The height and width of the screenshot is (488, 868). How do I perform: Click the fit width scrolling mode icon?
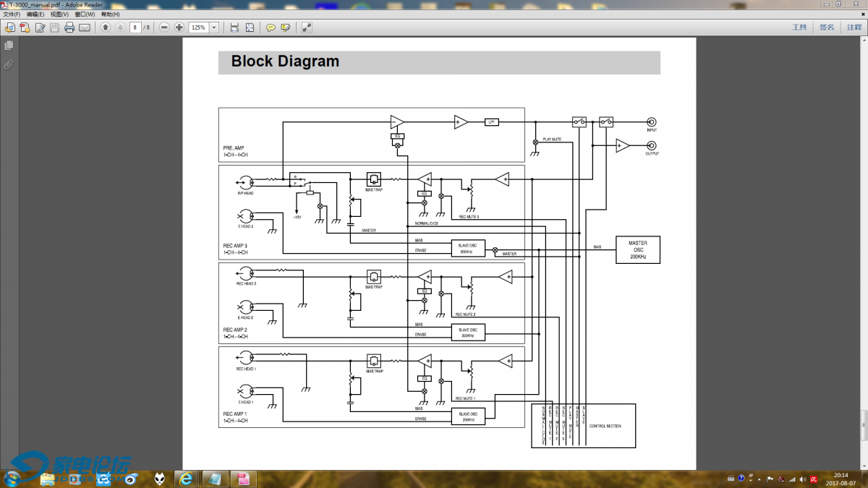point(234,27)
